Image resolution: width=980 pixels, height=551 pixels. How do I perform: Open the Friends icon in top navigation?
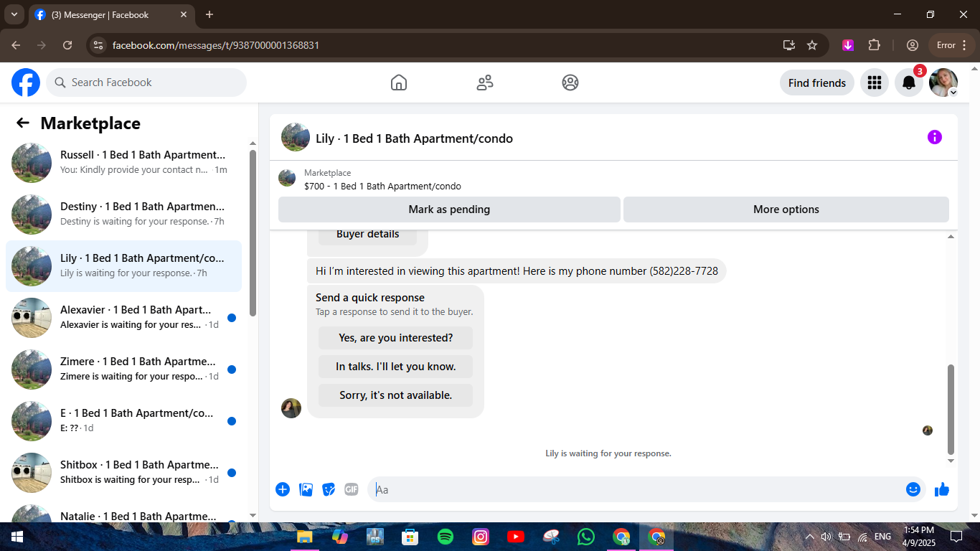485,83
